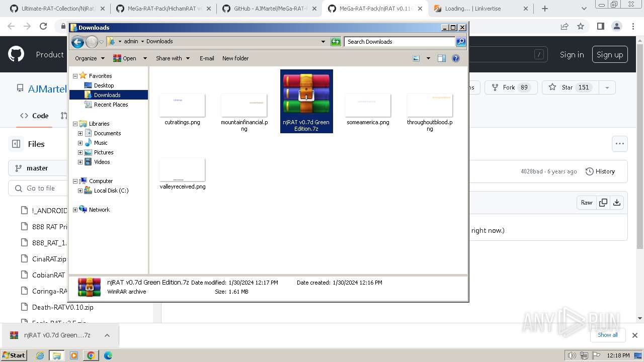The width and height of the screenshot is (644, 362).
Task: Open Explorer Help question mark icon
Action: tap(456, 58)
